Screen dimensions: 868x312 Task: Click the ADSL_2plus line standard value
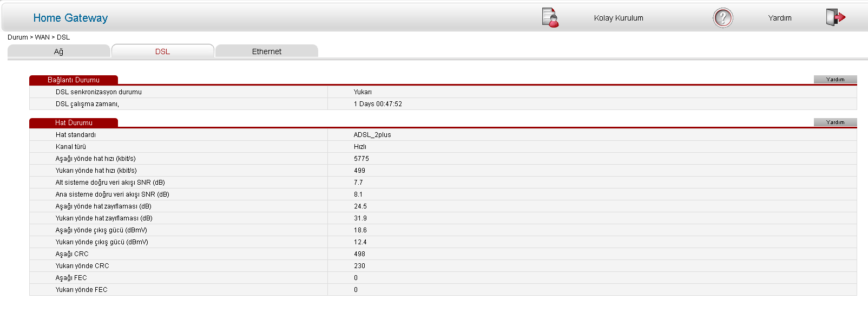(372, 135)
